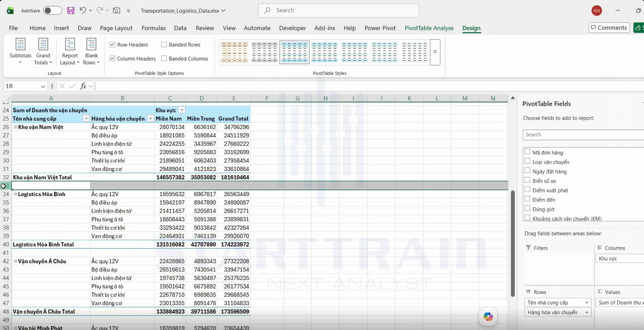Screen dimensions: 644x330
Task: Click the Save icon in title bar
Action: (x=70, y=10)
